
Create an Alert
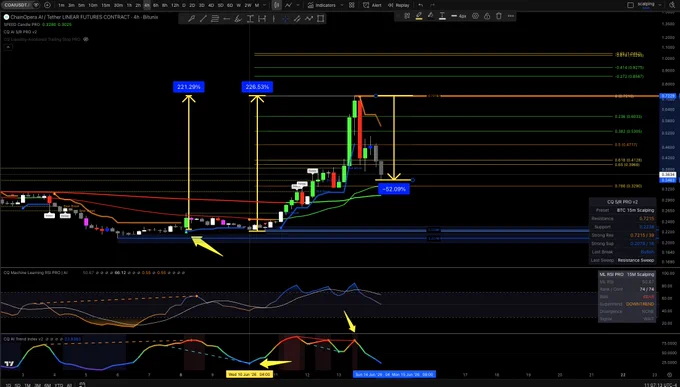click(x=372, y=5)
